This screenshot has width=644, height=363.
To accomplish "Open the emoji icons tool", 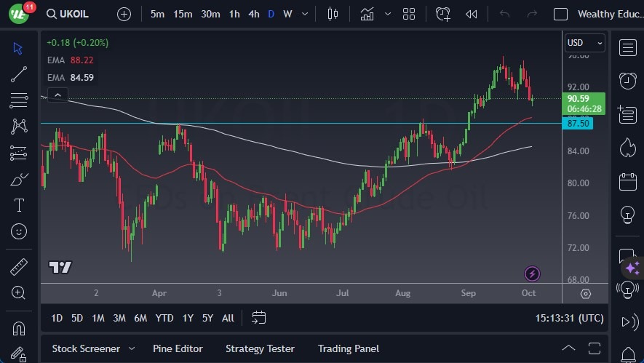I will point(19,231).
